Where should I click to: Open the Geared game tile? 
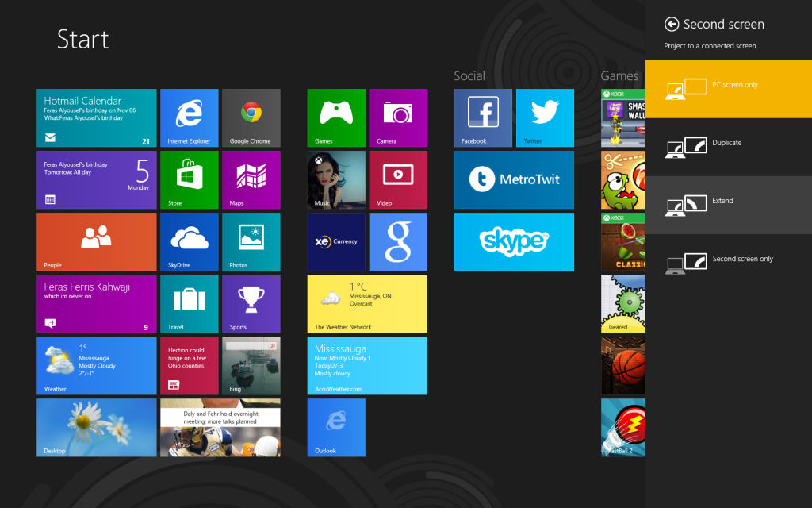623,304
